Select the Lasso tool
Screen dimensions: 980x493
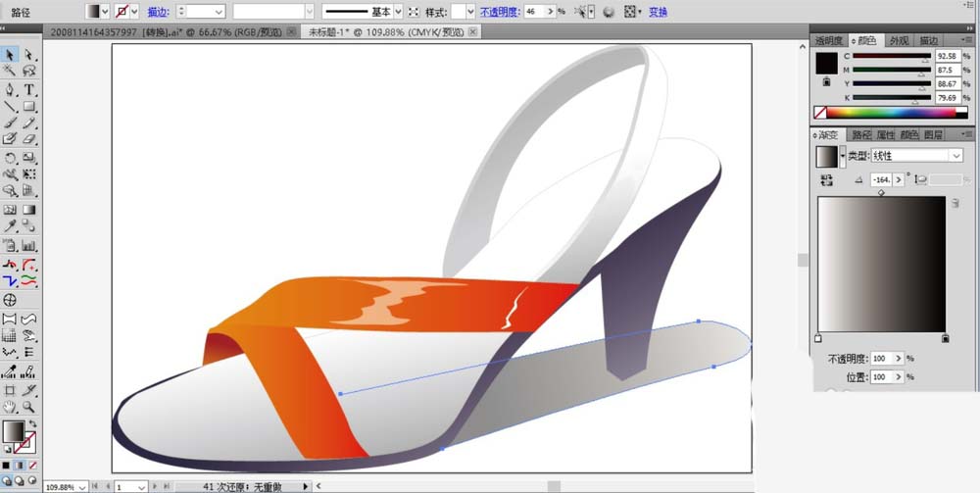click(28, 71)
